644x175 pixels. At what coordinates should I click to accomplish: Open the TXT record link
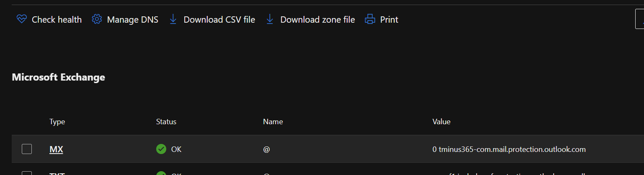tap(56, 174)
